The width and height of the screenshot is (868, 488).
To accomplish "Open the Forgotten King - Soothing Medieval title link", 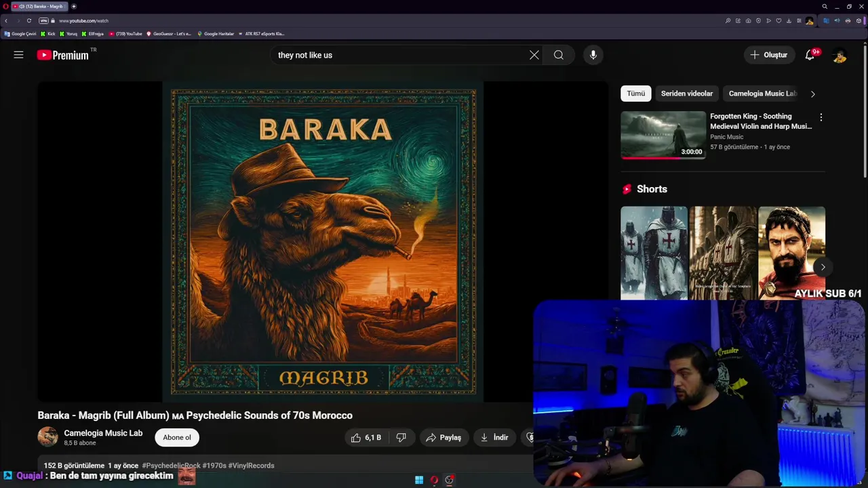I will (x=761, y=121).
